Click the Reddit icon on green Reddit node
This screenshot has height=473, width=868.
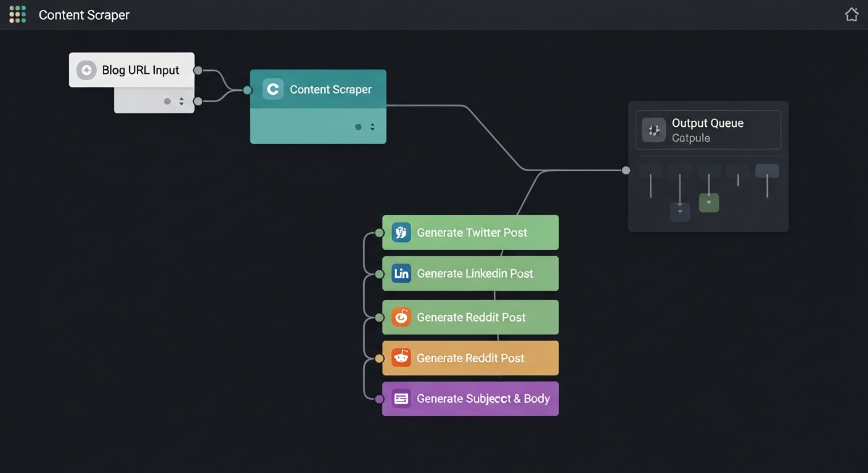[x=401, y=317]
